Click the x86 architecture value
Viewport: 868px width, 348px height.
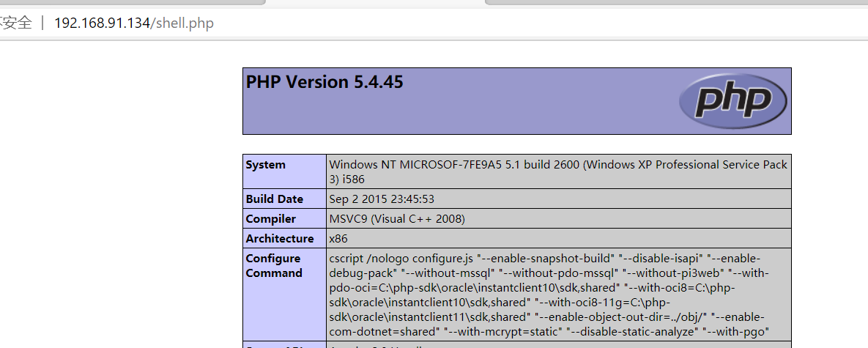[338, 239]
